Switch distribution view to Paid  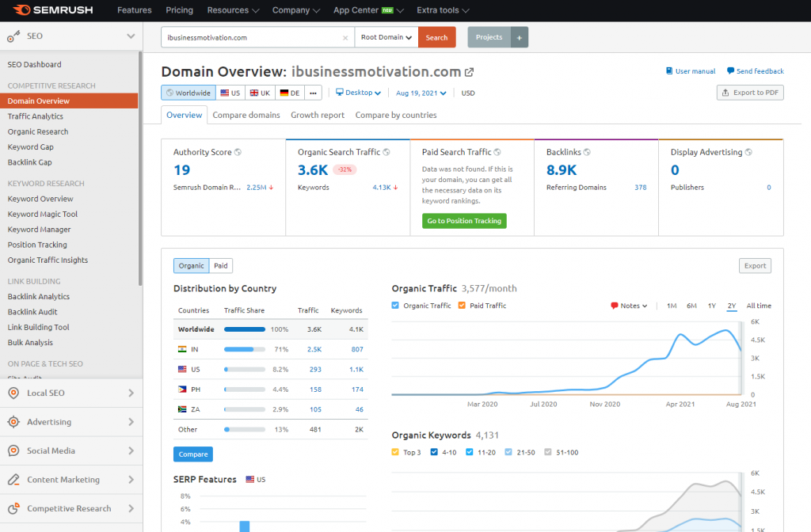pos(221,266)
